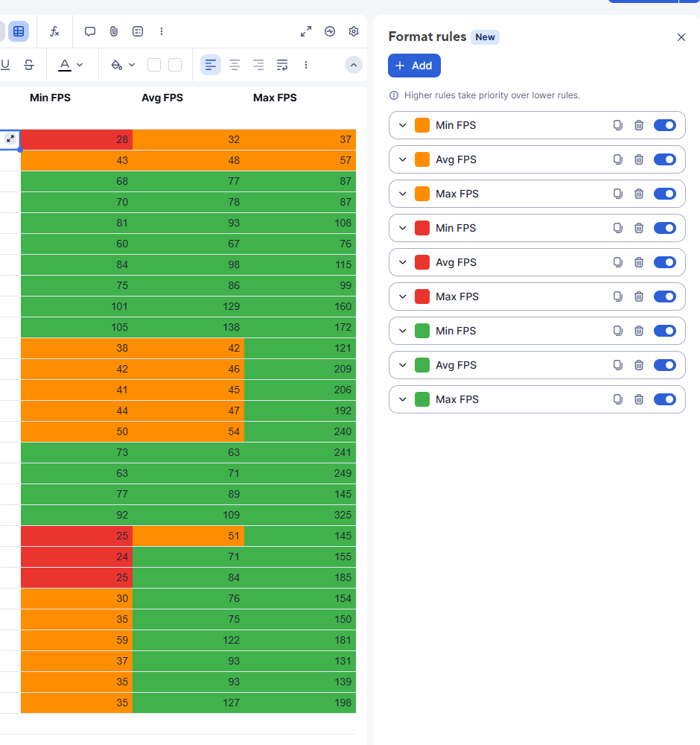Select the red cell with value 28
700x745 pixels.
[77, 140]
